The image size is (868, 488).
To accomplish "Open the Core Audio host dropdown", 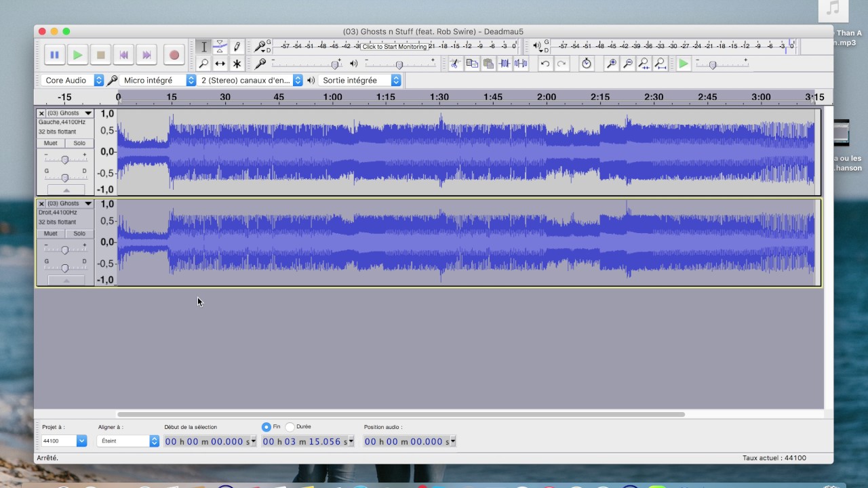I will tap(73, 80).
